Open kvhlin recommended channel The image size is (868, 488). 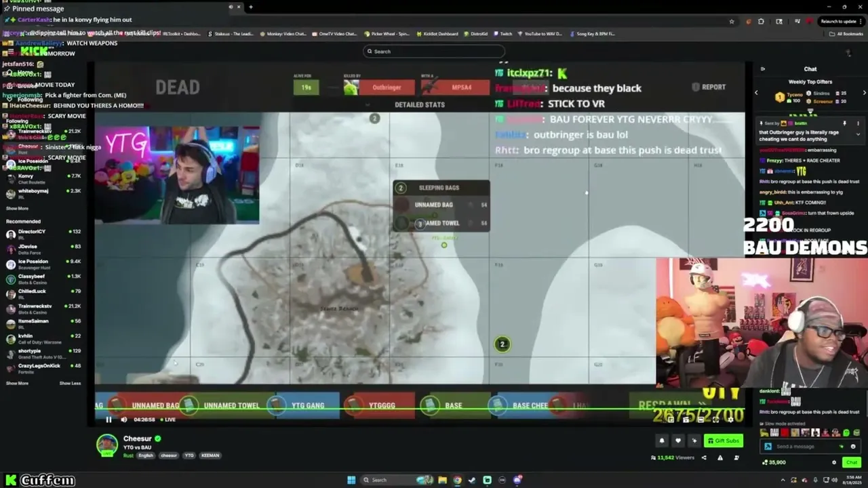pos(43,339)
